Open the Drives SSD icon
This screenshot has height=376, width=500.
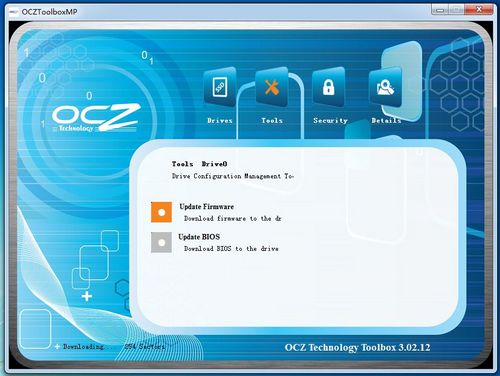(220, 87)
